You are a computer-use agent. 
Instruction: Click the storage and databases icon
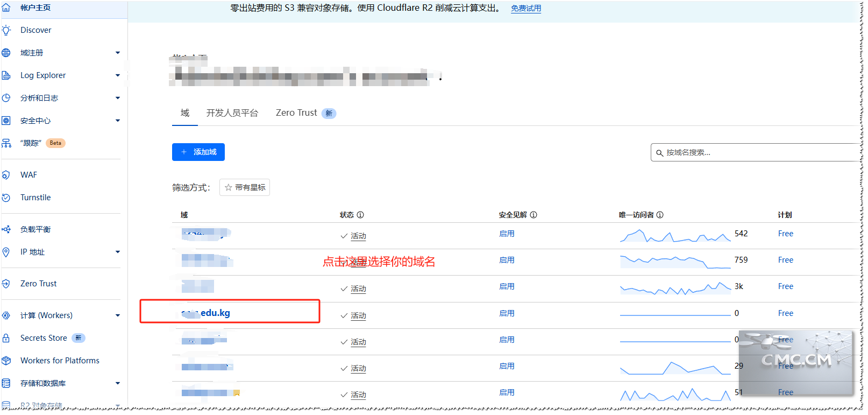6,383
